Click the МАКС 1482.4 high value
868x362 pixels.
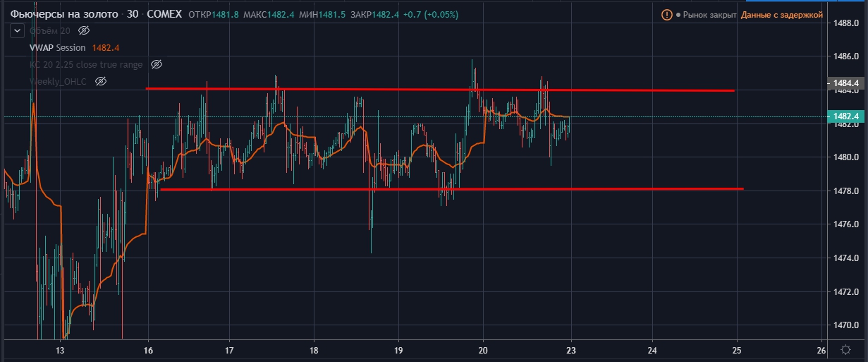pyautogui.click(x=269, y=14)
